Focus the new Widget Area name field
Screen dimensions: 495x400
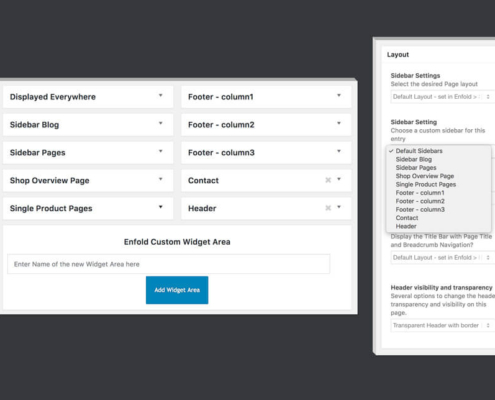169,264
